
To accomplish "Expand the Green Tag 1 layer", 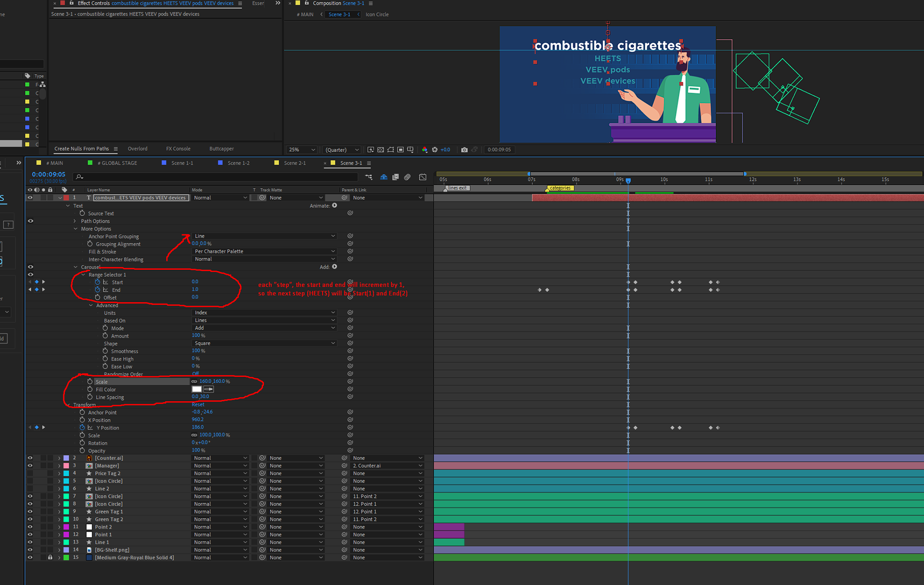I will pos(59,512).
